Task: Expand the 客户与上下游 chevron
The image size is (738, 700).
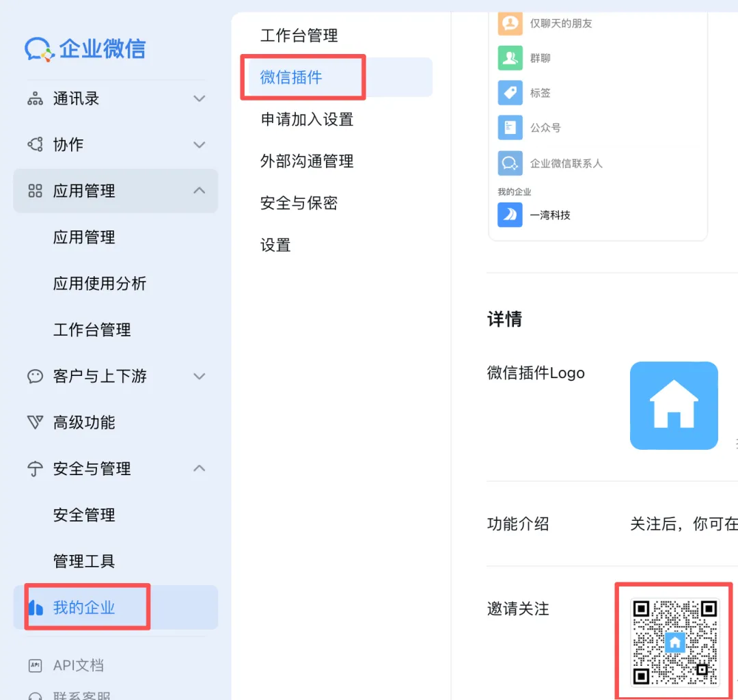Action: tap(200, 376)
